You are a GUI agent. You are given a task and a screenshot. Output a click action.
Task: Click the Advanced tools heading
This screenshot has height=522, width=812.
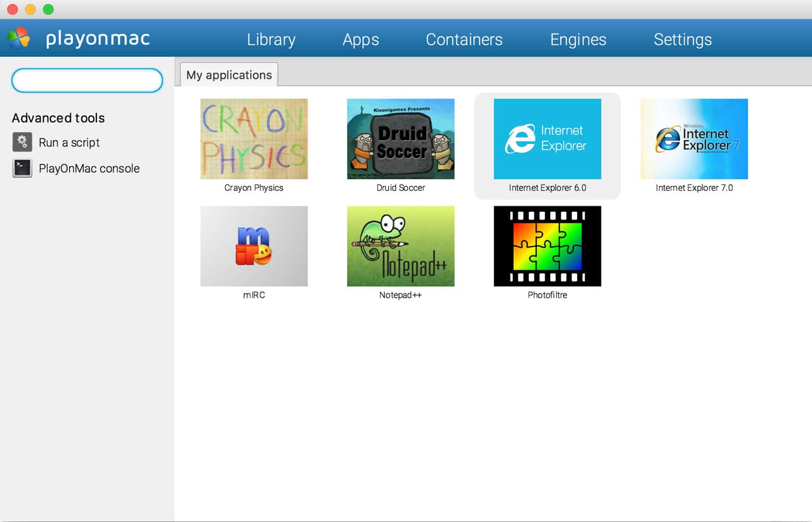58,118
